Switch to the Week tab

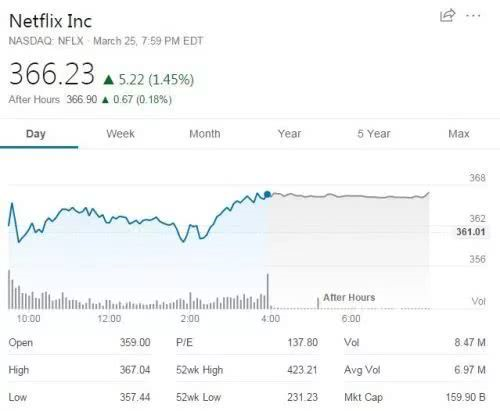coord(120,134)
